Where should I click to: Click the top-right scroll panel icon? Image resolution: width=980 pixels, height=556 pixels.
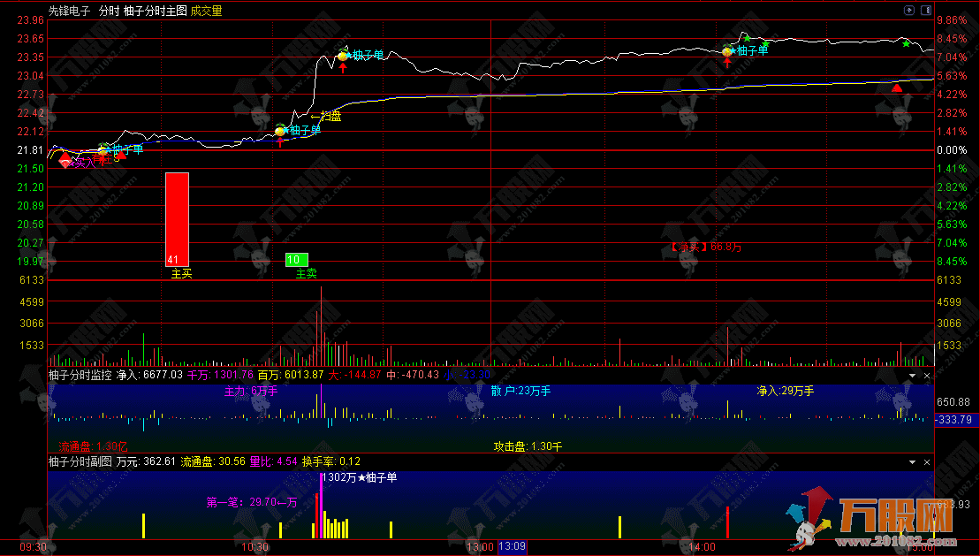(925, 11)
